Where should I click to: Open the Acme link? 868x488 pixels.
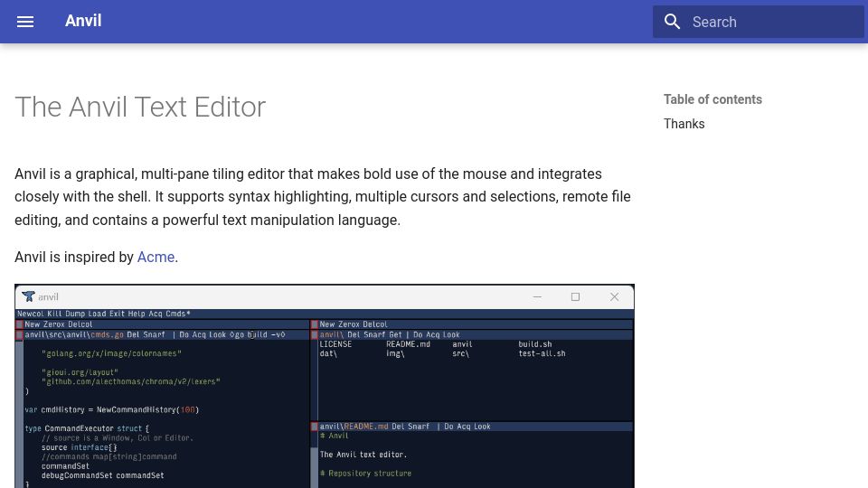click(156, 257)
